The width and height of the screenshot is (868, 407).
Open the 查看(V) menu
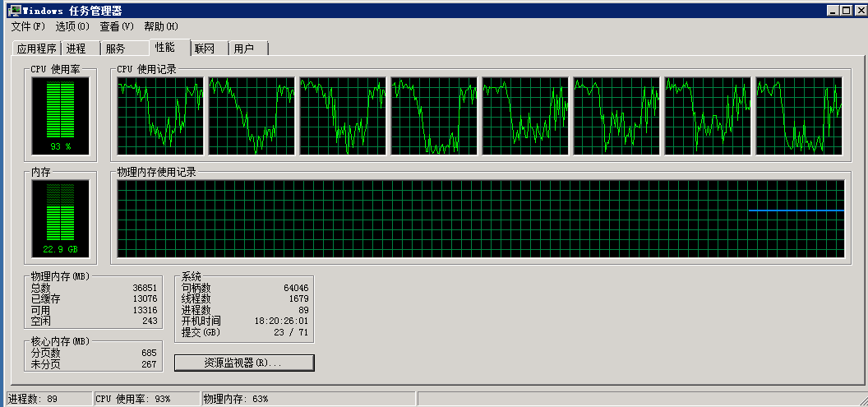(117, 26)
